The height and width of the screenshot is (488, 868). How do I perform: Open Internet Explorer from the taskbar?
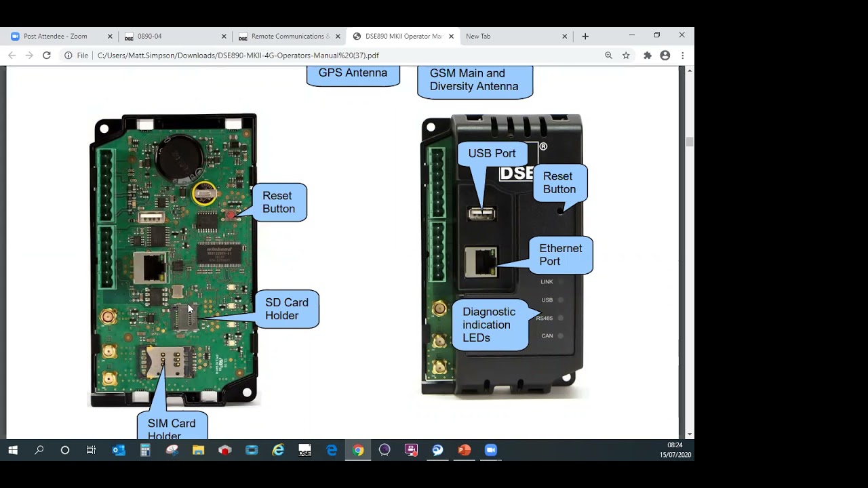tap(278, 450)
